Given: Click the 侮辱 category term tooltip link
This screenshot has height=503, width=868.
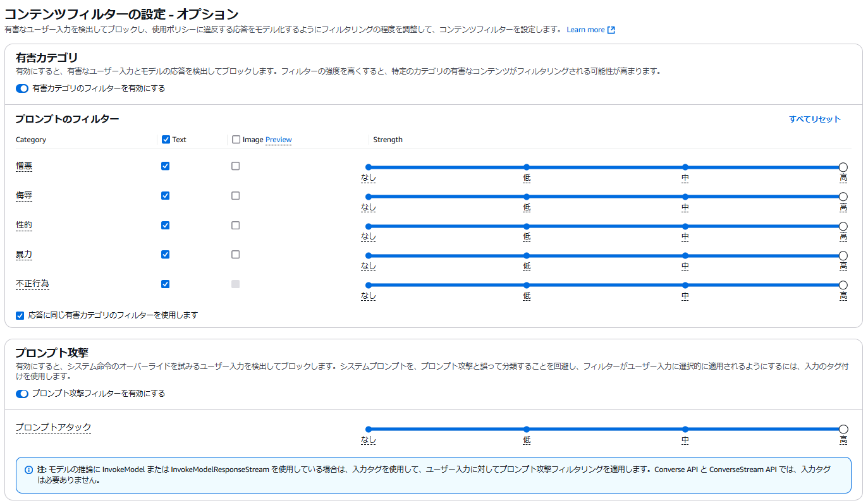Looking at the screenshot, I should coord(23,195).
